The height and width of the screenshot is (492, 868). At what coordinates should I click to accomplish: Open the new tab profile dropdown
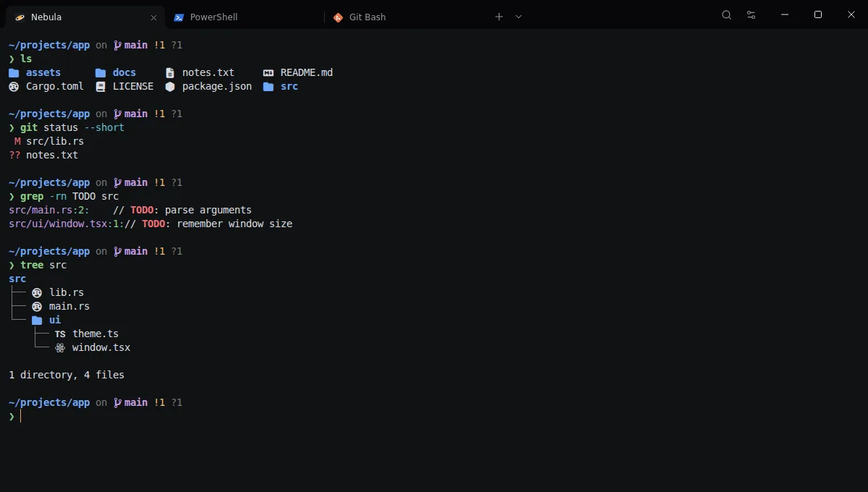tap(519, 17)
